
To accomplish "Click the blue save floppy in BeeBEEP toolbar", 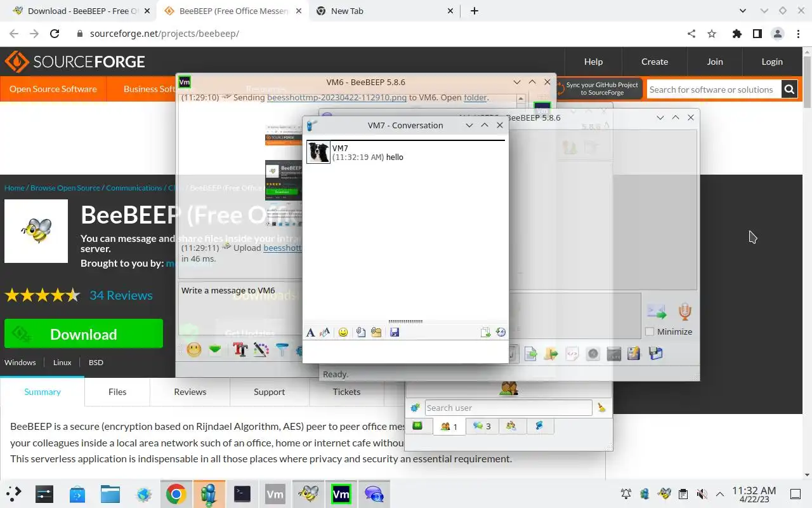I will pos(655,354).
